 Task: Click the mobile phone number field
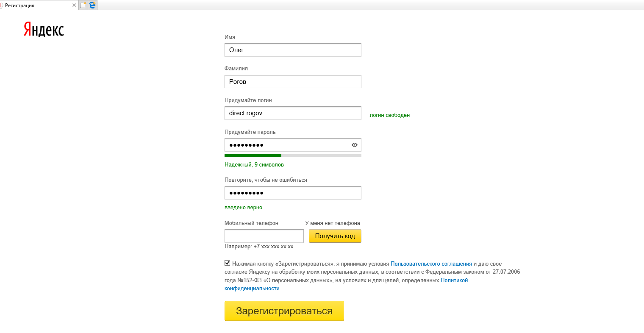click(264, 236)
